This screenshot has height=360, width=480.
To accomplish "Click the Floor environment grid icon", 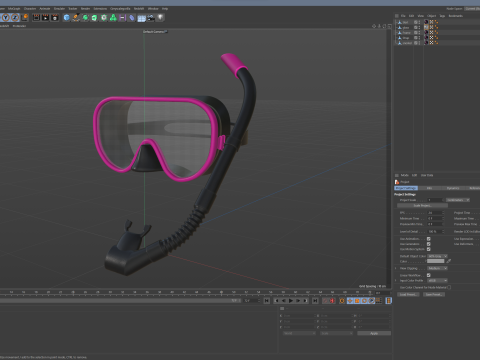I will pyautogui.click(x=141, y=18).
